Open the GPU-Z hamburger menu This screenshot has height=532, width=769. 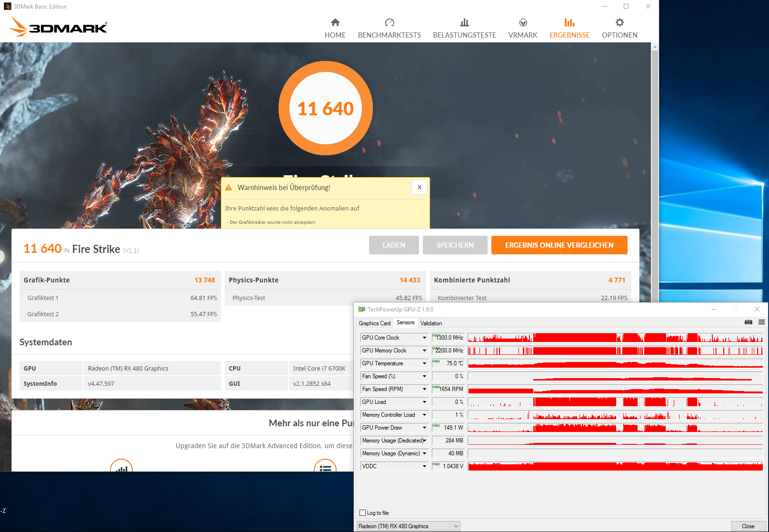(x=761, y=322)
